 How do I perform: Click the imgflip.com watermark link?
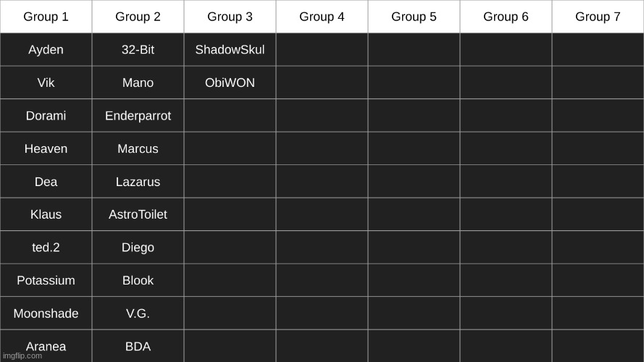pos(22,356)
